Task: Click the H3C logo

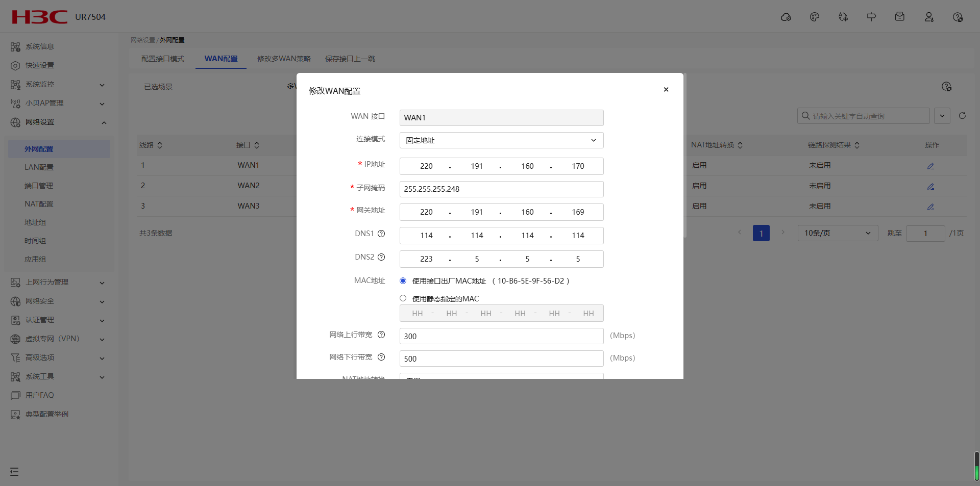Action: (x=40, y=17)
